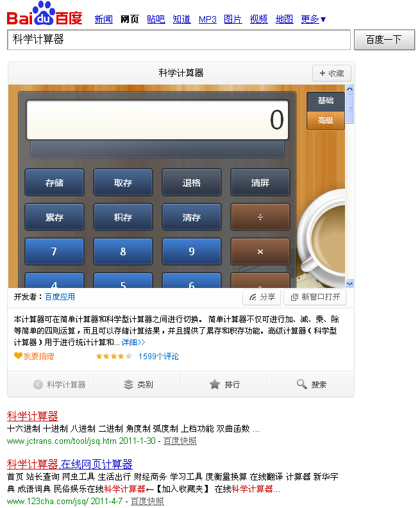Click the back 科学计算器 navigation tab
Image resolution: width=420 pixels, height=508 pixels.
51,385
